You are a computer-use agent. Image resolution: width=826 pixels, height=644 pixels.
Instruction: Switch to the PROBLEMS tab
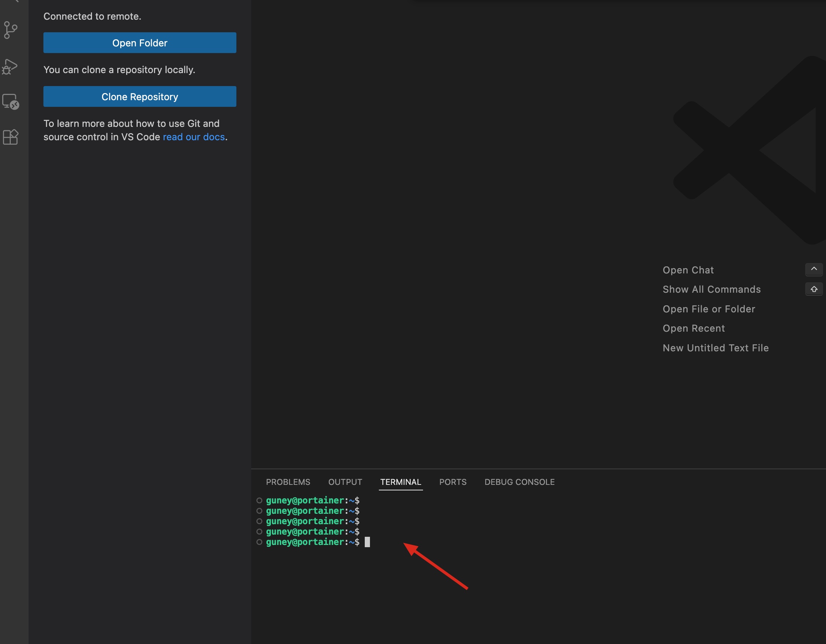click(288, 482)
